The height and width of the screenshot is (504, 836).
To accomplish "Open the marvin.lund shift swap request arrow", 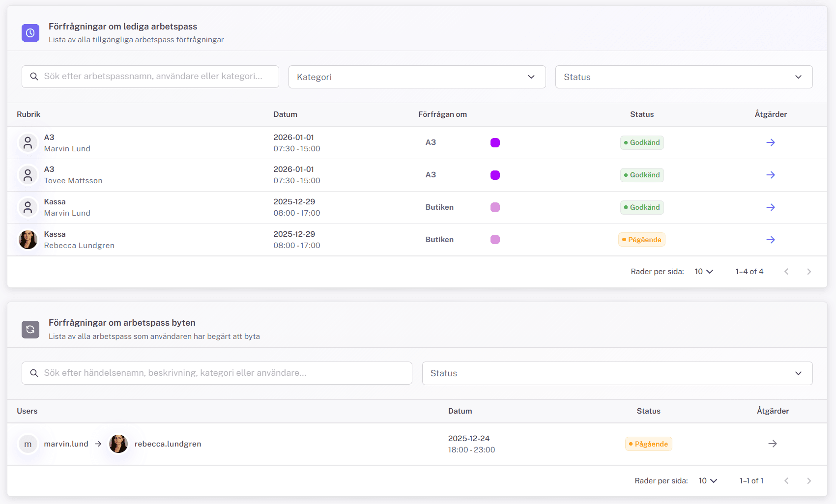I will [x=772, y=444].
